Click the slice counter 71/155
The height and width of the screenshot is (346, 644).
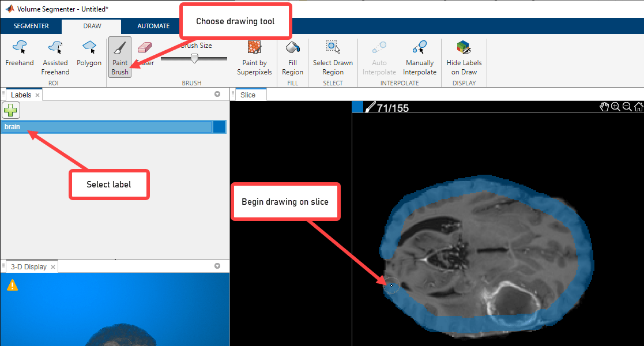[x=393, y=108]
